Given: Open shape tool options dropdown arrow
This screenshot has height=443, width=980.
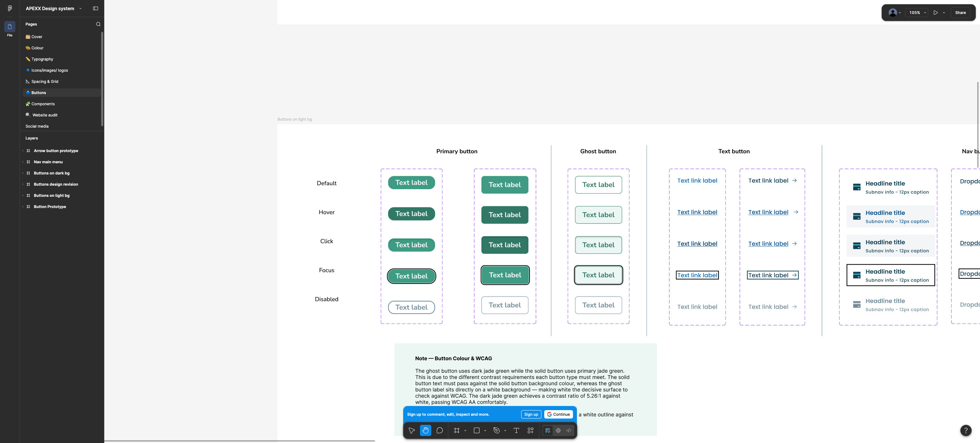Looking at the screenshot, I should coord(485,431).
